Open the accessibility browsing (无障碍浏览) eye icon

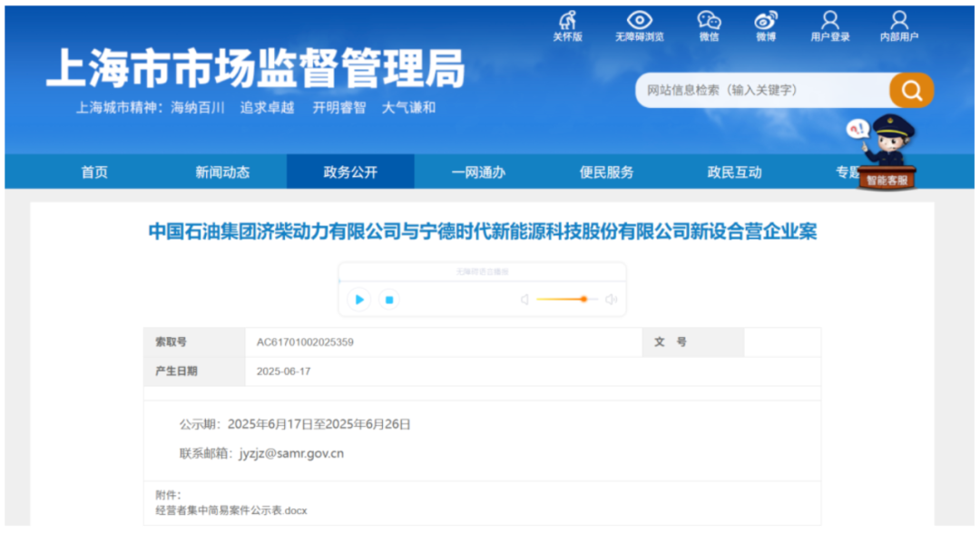coord(640,24)
